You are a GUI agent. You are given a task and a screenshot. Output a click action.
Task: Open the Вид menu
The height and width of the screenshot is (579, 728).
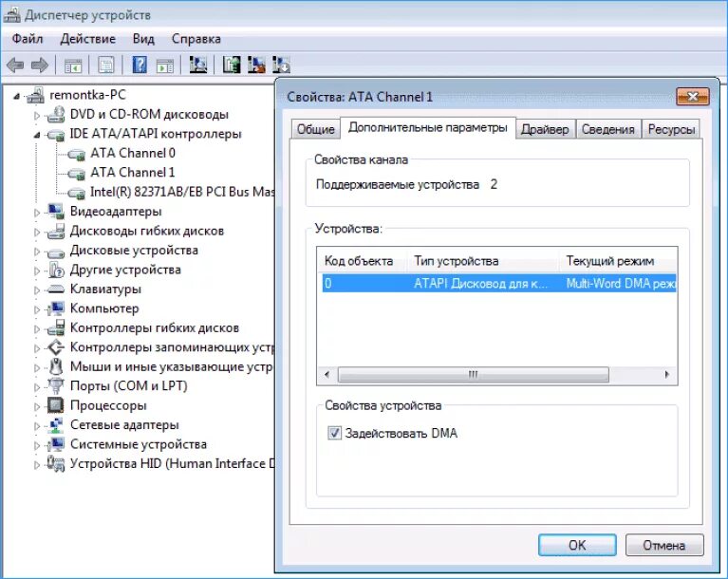[143, 39]
